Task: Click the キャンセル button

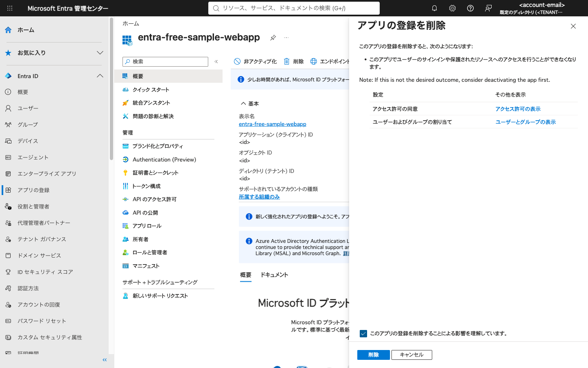Action: coord(412,355)
